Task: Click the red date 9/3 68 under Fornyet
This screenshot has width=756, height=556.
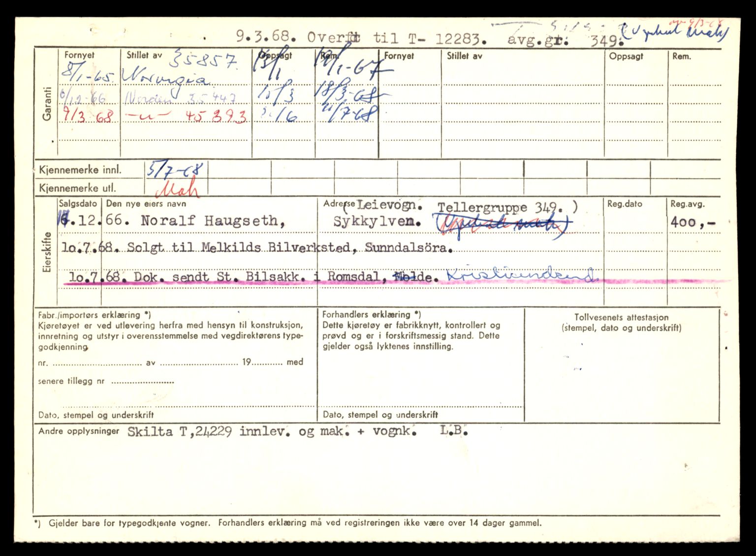Action: (x=89, y=117)
